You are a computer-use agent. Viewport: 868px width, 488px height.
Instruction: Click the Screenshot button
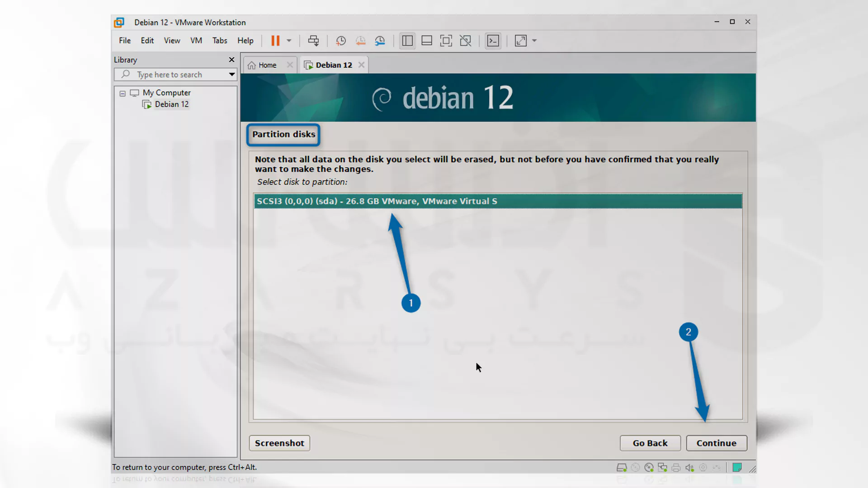[x=279, y=443]
